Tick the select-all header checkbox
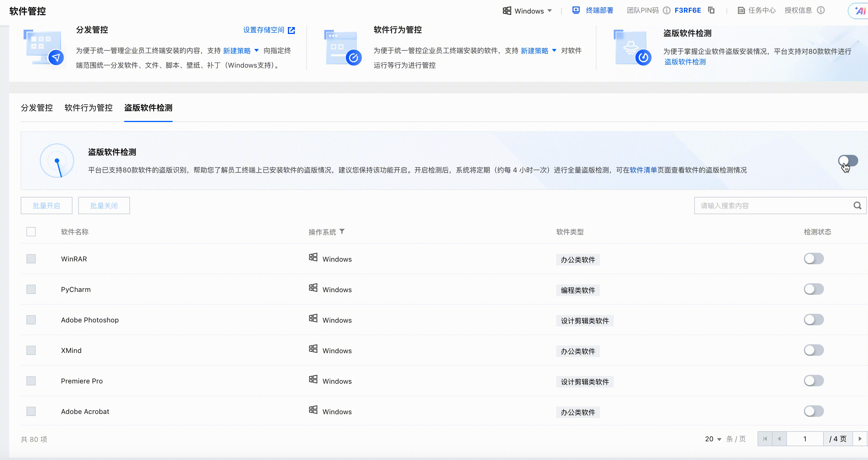This screenshot has width=868, height=460. (x=31, y=232)
